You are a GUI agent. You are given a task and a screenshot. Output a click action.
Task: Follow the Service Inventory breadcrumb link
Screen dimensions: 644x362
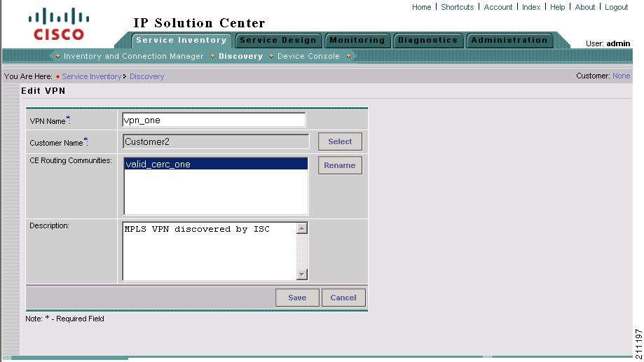pyautogui.click(x=92, y=76)
